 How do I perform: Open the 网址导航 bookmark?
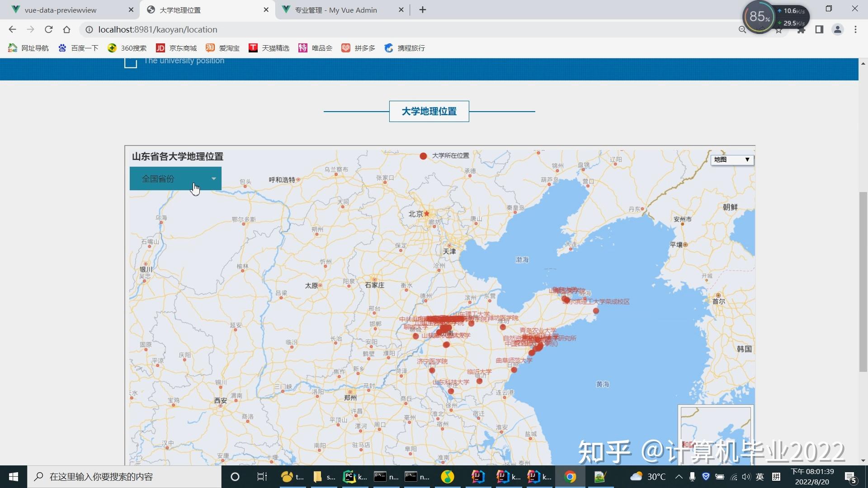(28, 48)
